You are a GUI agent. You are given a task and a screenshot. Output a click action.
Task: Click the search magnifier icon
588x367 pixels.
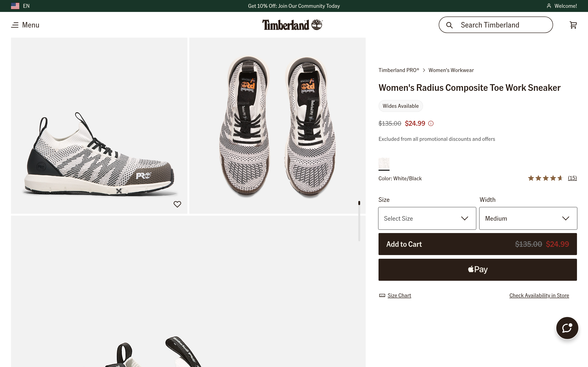click(x=449, y=25)
